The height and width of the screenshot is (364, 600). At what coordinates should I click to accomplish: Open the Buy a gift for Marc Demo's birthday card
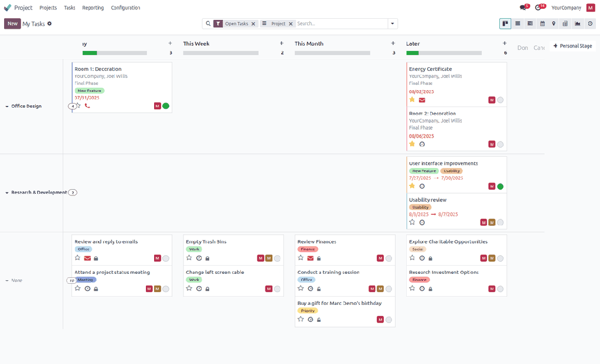click(x=345, y=311)
